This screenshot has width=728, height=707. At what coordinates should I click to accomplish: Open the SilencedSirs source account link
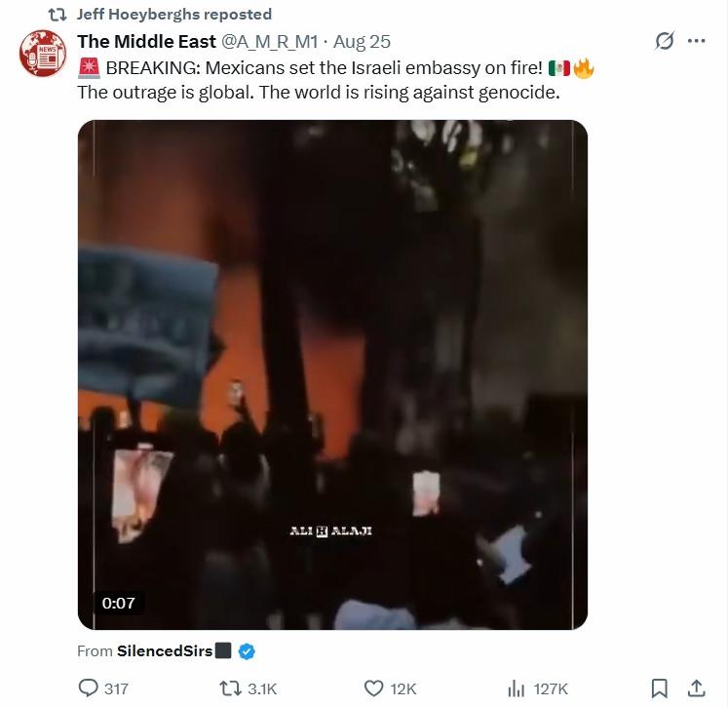pyautogui.click(x=165, y=650)
